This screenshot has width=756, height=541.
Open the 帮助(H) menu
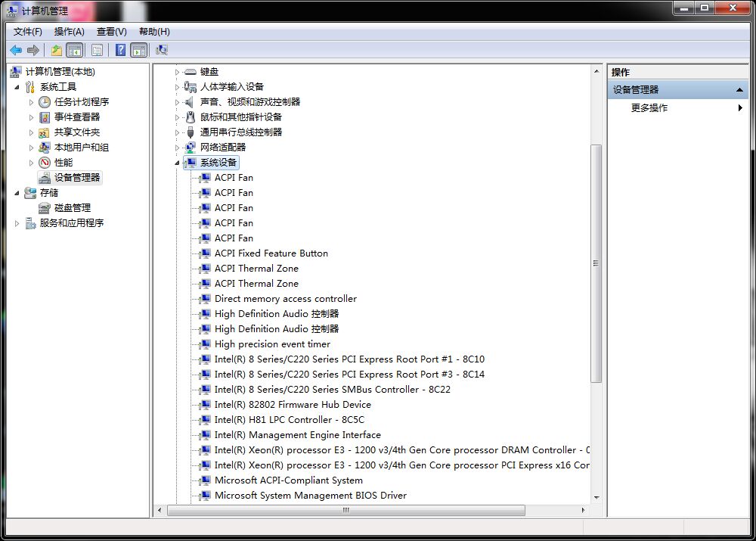[154, 31]
